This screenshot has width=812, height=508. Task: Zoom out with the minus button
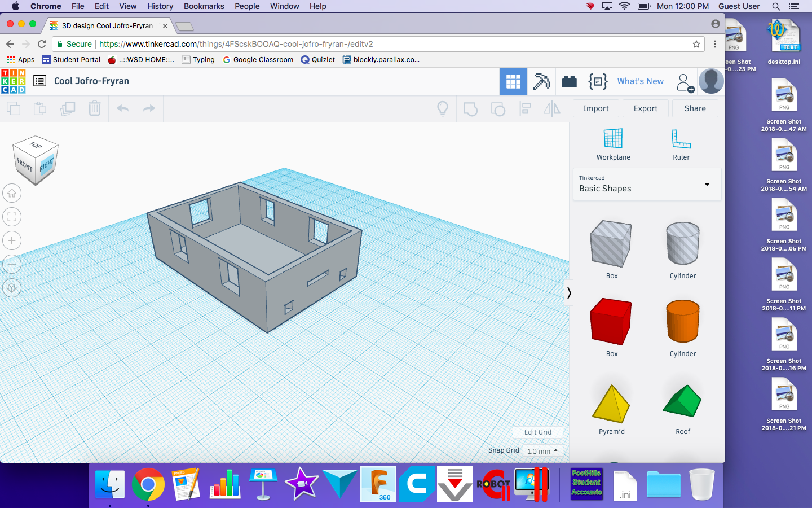click(12, 264)
